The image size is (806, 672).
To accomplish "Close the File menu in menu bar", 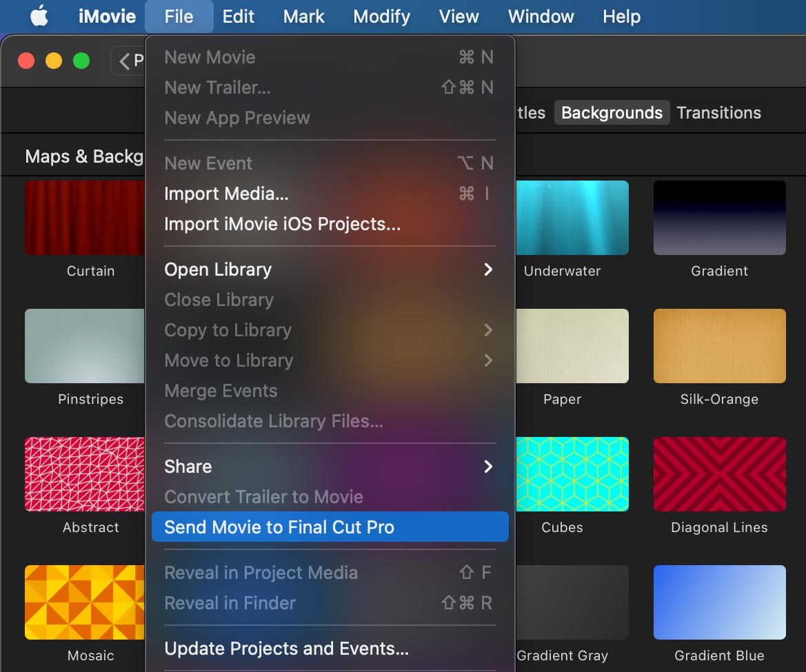I will pyautogui.click(x=179, y=17).
